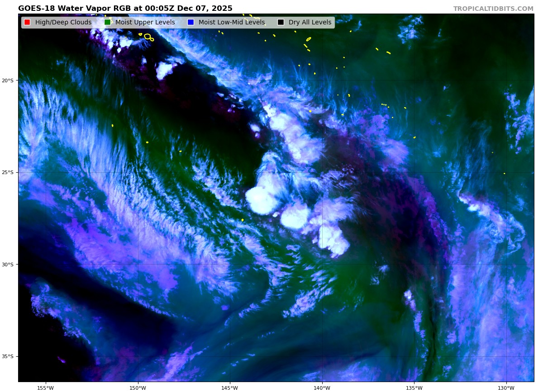
Task: Click the 30°S latitude axis label
Action: coord(8,264)
